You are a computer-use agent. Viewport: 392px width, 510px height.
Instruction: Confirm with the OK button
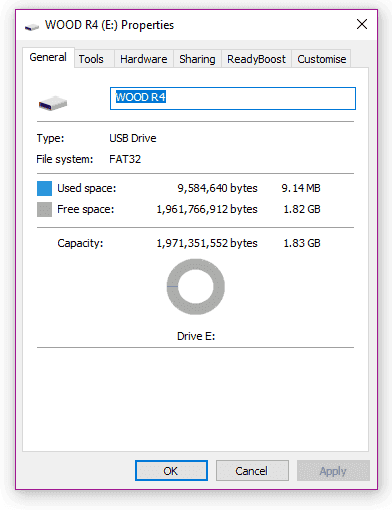[x=171, y=470]
